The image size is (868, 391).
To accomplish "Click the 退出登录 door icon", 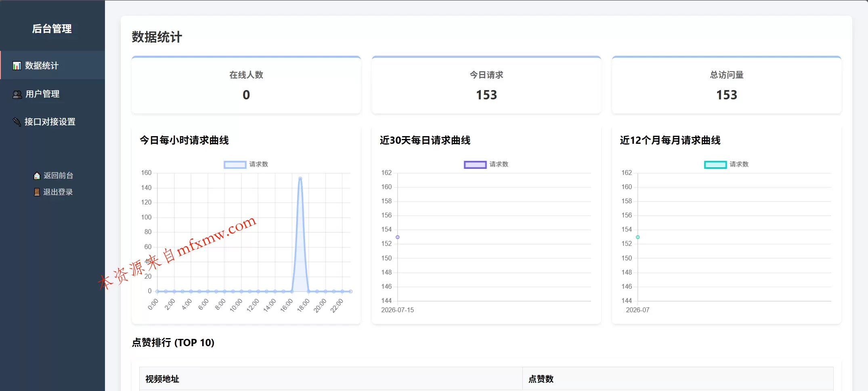I will pos(37,192).
